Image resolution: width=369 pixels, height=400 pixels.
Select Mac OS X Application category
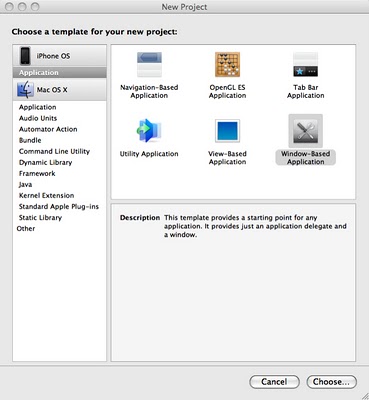60,107
